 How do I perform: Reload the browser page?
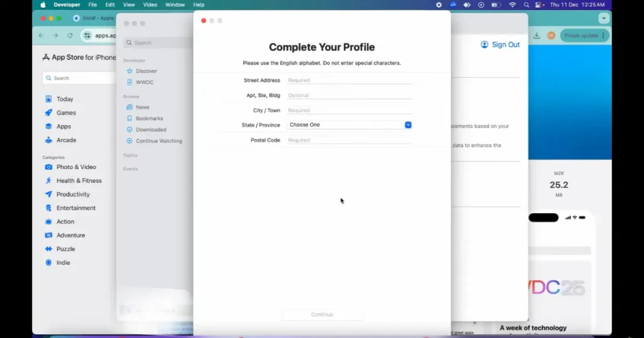coord(70,36)
